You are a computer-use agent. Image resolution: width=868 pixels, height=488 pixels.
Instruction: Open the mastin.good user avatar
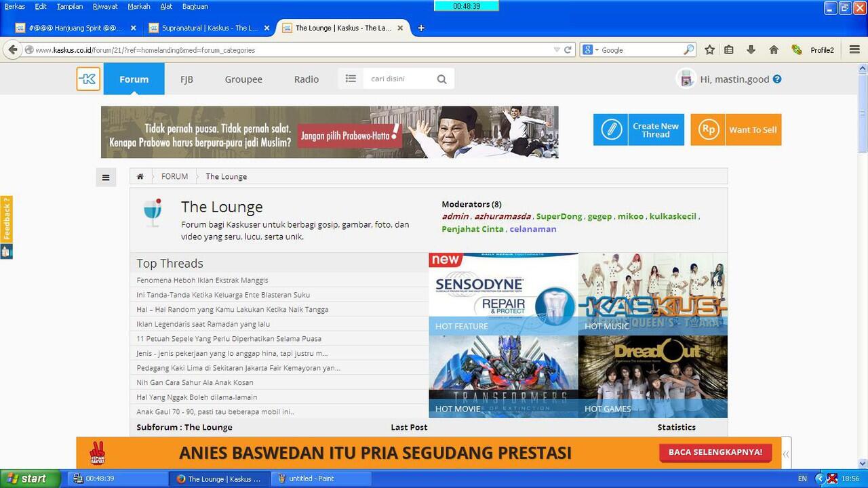(x=686, y=79)
